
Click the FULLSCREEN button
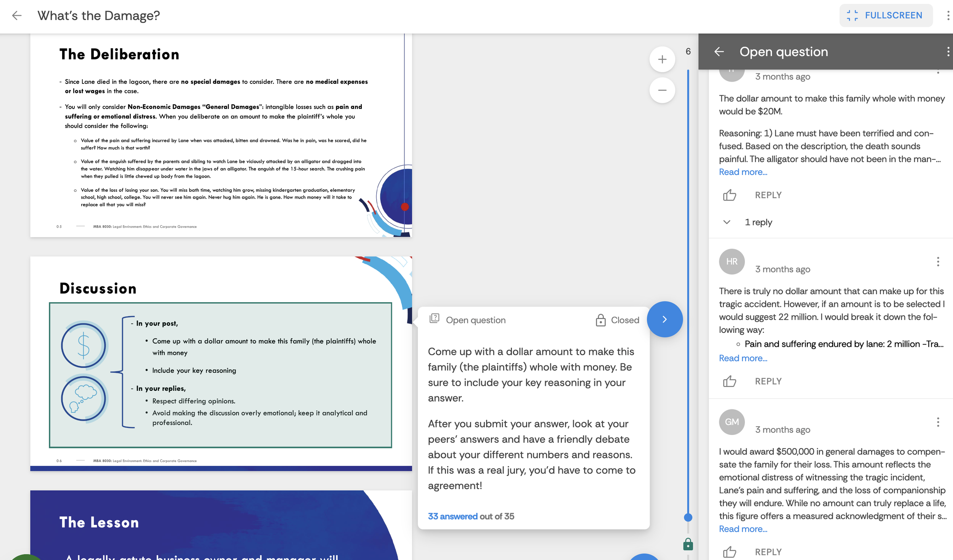coord(886,16)
